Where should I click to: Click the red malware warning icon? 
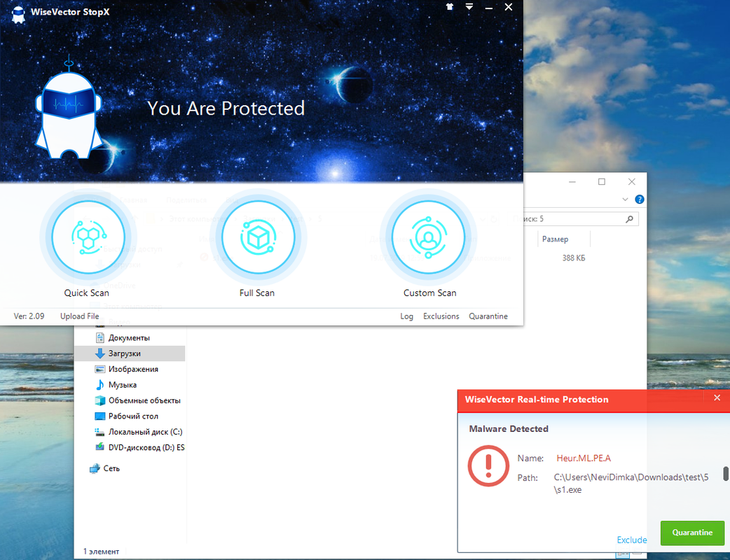488,465
